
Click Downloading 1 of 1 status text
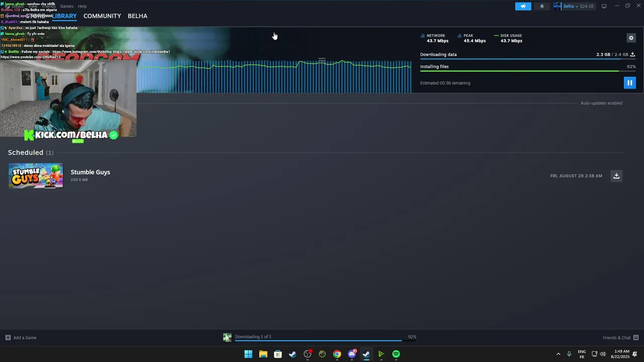click(253, 336)
